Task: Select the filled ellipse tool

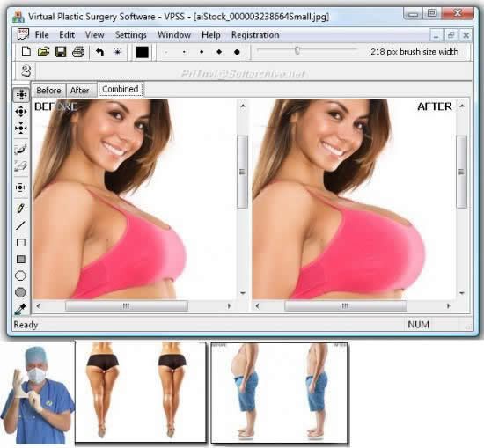Action: click(x=21, y=292)
